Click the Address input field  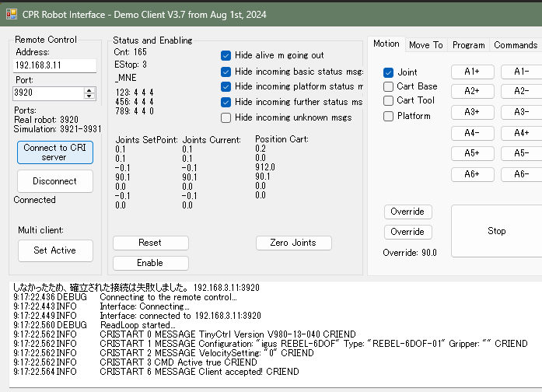[54, 65]
